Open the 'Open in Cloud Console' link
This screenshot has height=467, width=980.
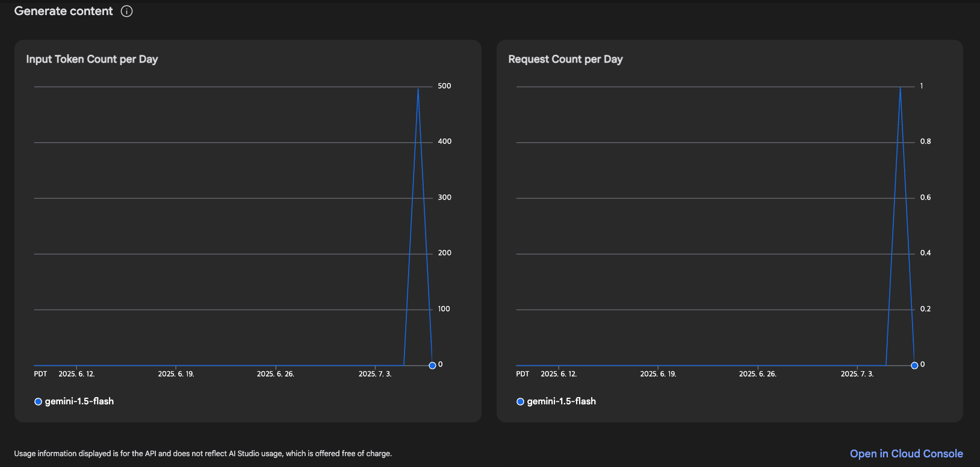tap(906, 454)
